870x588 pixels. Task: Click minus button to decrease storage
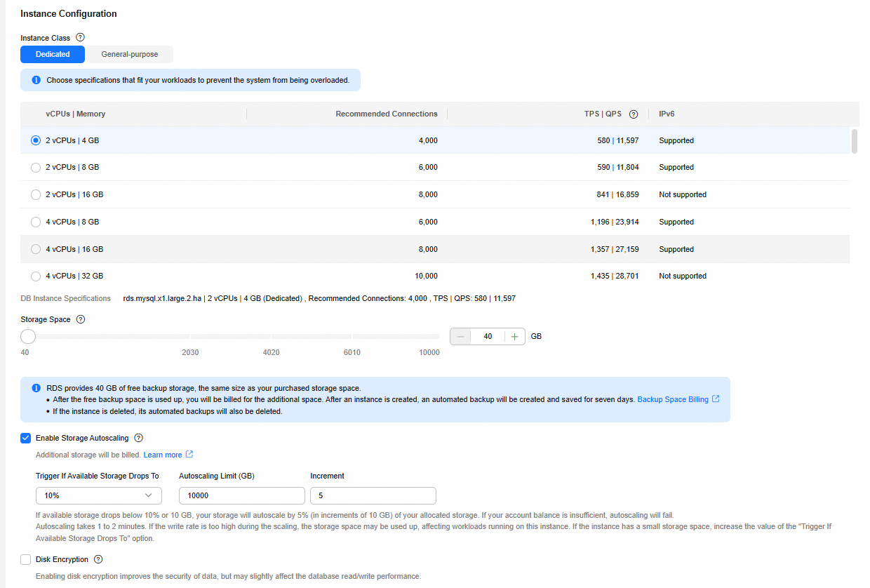tap(461, 337)
